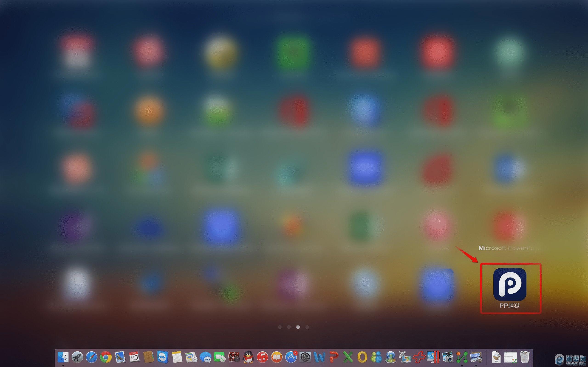Open System Preferences gear icon
The width and height of the screenshot is (588, 367).
pyautogui.click(x=305, y=357)
